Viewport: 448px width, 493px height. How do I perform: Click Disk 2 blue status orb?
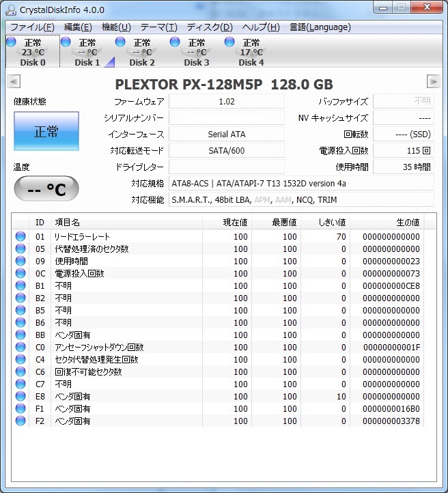click(120, 42)
